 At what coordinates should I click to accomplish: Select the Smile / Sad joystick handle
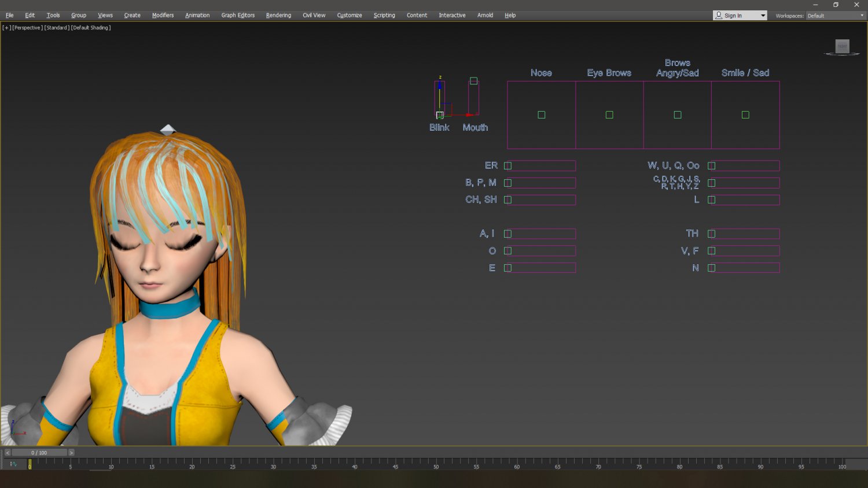(745, 115)
